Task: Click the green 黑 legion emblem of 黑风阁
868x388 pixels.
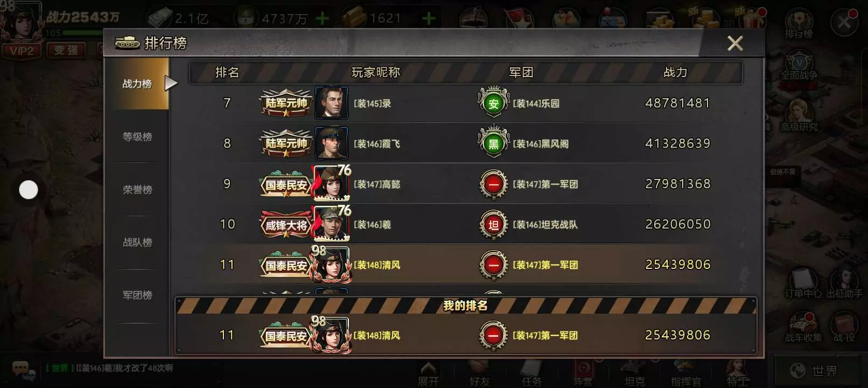Action: point(493,143)
